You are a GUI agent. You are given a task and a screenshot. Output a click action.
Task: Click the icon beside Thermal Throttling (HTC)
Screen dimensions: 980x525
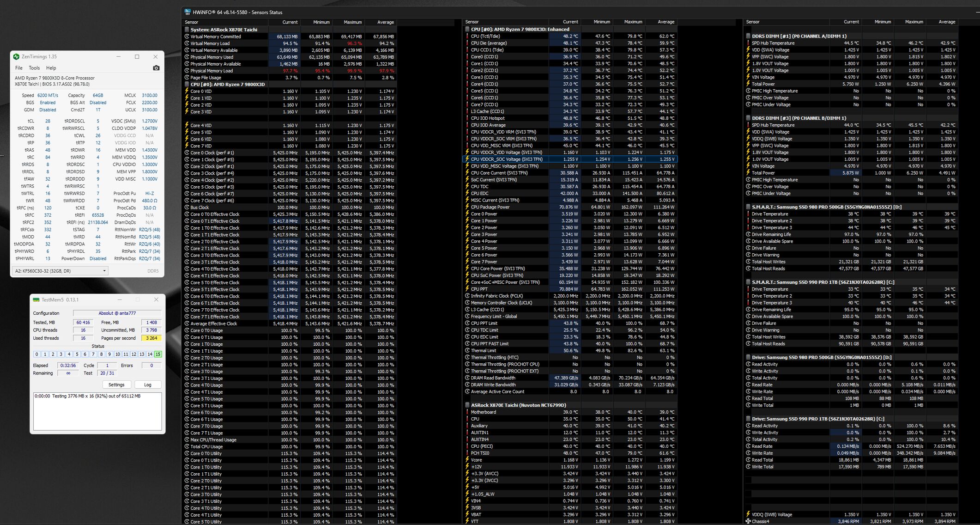tap(467, 357)
